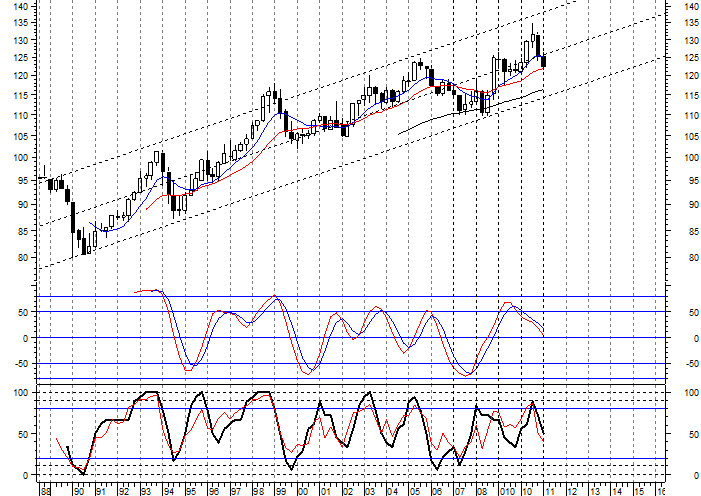Click year label 02 on the time axis
Viewport: 701px width, 496px height.
point(347,492)
